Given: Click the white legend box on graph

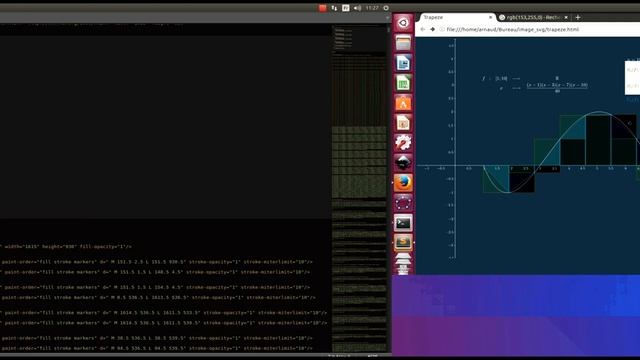Looking at the screenshot, I should coord(632,78).
